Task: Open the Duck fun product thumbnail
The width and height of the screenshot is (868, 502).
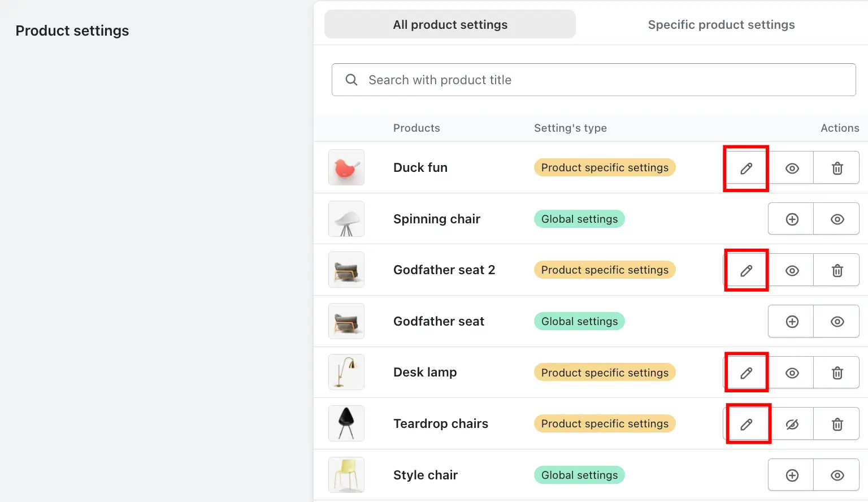Action: coord(346,167)
